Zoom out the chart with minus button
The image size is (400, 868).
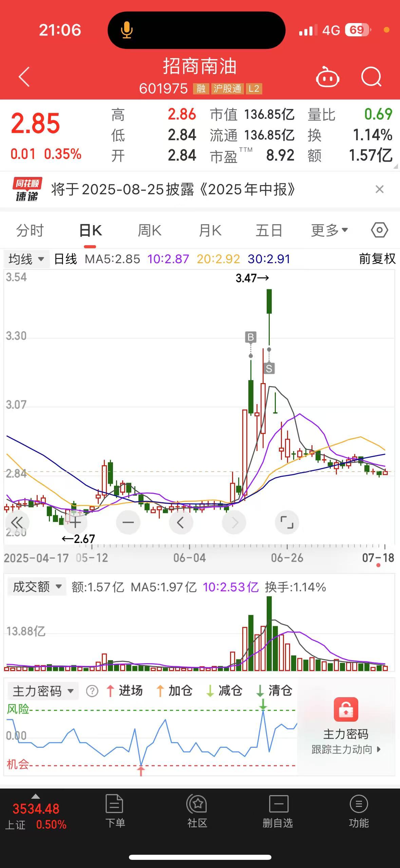[128, 522]
